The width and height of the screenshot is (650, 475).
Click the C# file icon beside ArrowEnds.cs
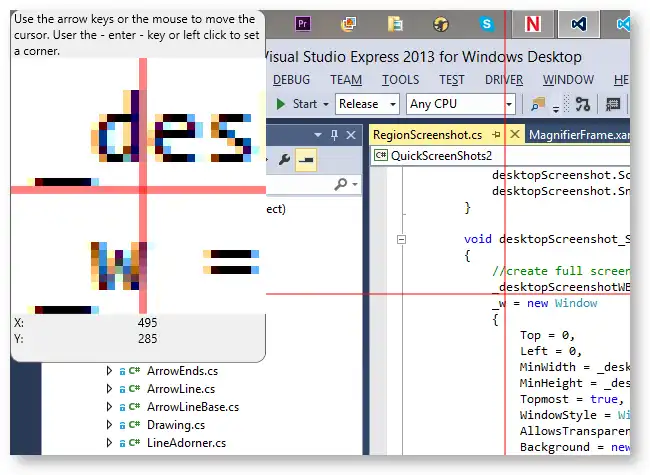(134, 371)
